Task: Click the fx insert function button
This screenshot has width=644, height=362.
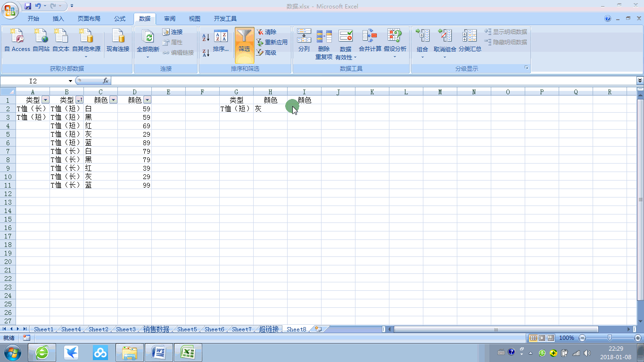Action: click(x=106, y=81)
